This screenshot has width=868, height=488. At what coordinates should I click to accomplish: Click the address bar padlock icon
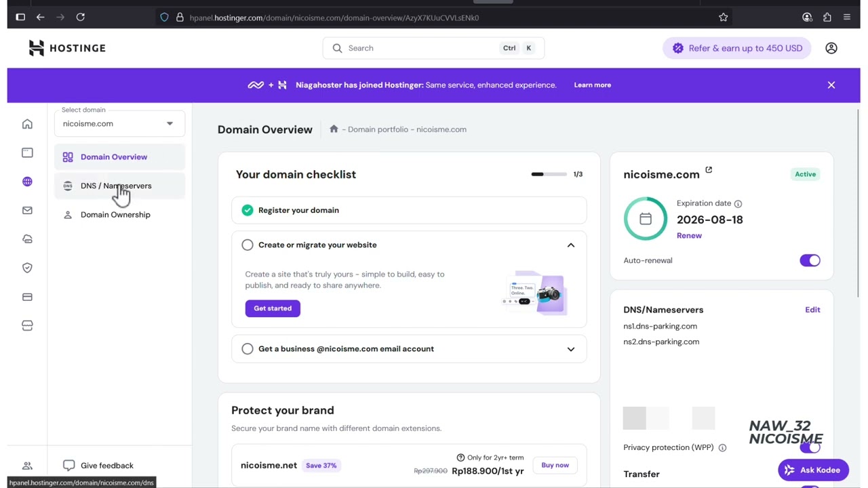[180, 18]
